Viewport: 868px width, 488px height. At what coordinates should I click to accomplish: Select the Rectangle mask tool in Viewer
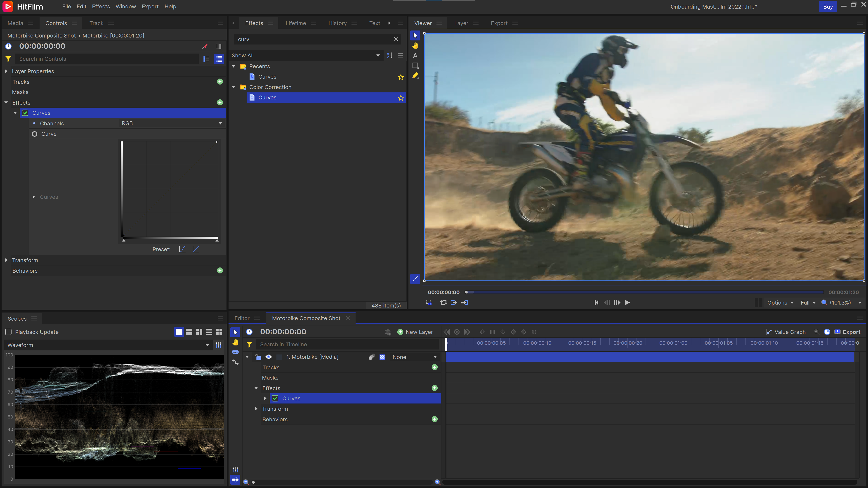pos(415,66)
